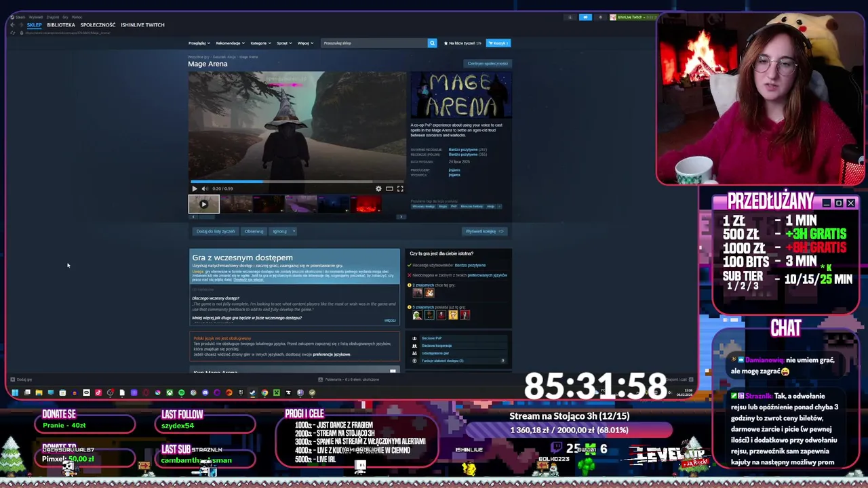This screenshot has height=488, width=868.
Task: Open ISHINLIVE TWITCH profile tab
Action: [142, 24]
